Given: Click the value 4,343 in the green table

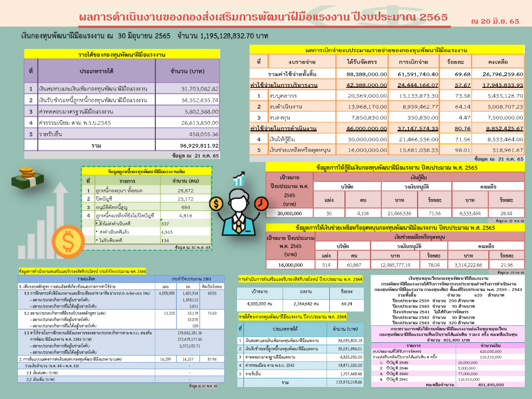Looking at the screenshot, I should 167,232.
